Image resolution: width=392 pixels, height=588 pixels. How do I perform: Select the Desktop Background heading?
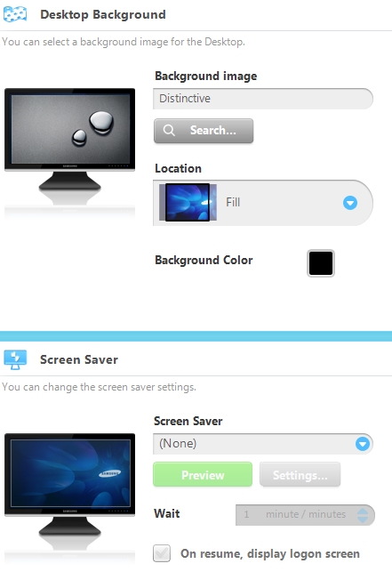coord(103,14)
